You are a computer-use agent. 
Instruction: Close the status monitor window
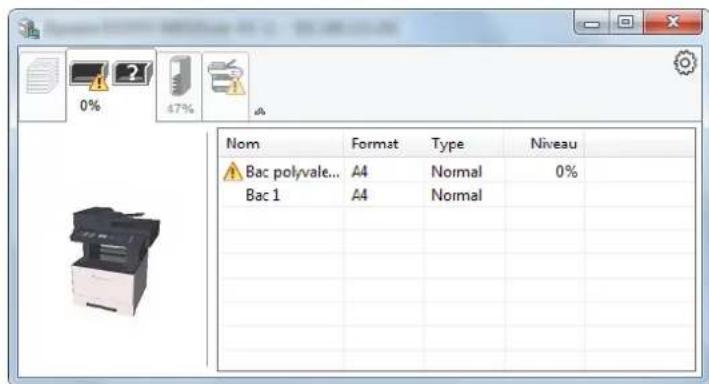pyautogui.click(x=673, y=23)
